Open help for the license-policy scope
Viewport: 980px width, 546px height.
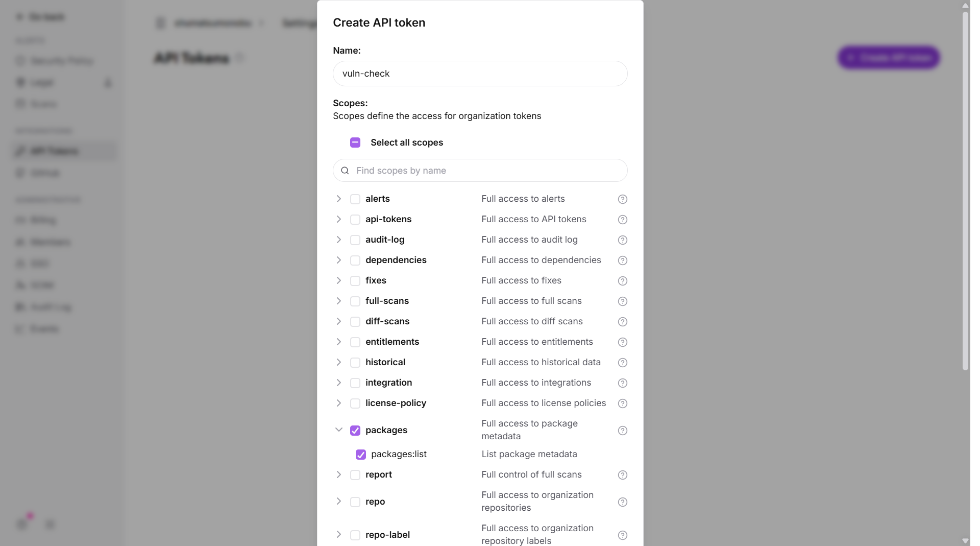[x=622, y=403]
